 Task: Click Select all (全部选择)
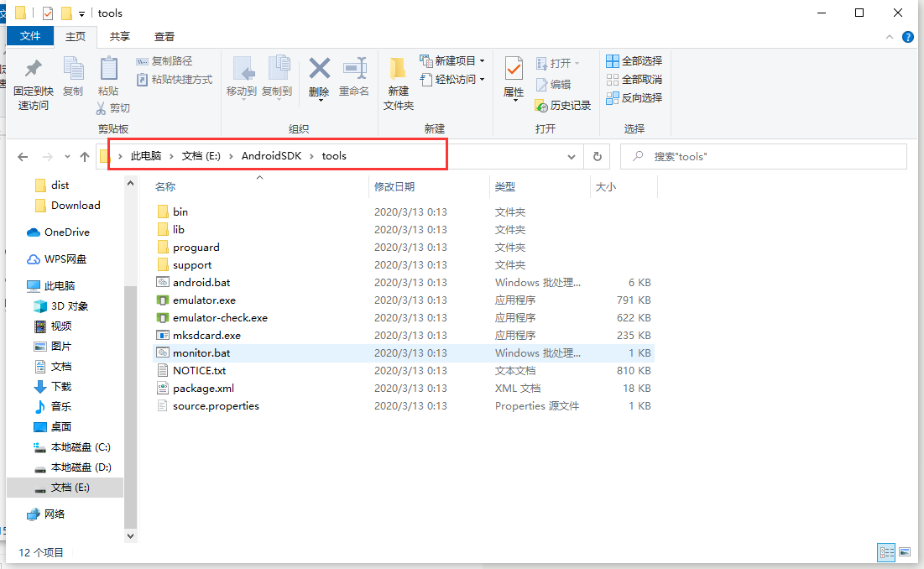(x=634, y=61)
